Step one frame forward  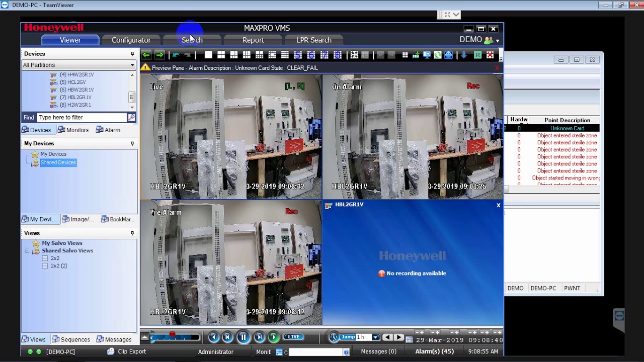[x=260, y=337]
